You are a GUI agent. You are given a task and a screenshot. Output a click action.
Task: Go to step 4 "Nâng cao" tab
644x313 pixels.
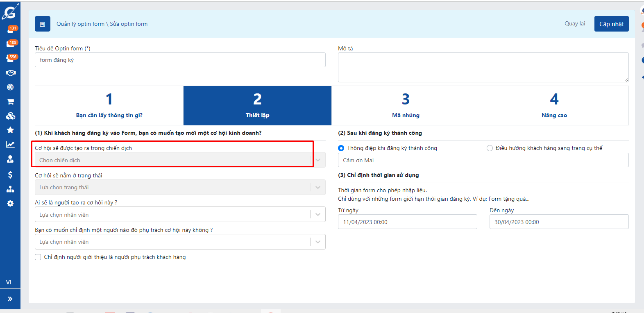point(554,106)
